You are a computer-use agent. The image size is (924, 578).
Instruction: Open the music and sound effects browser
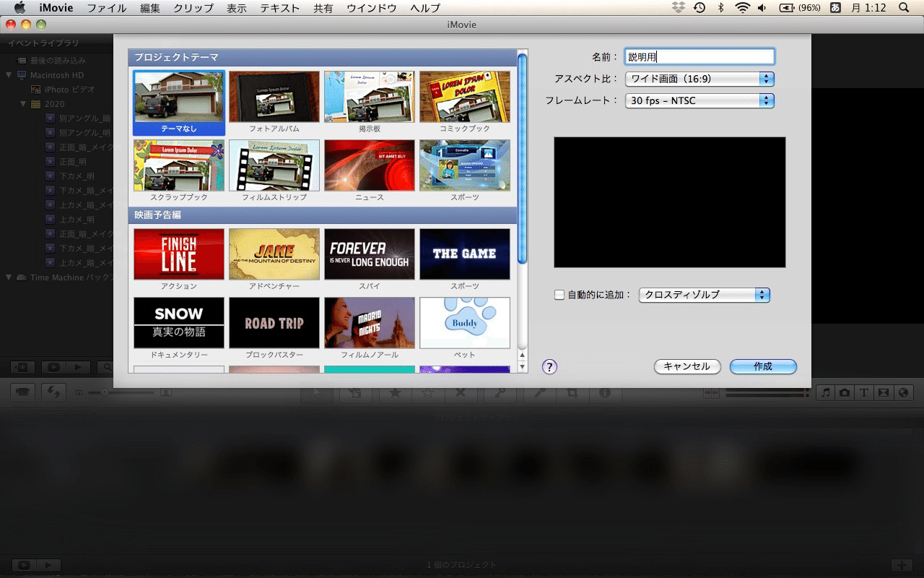point(826,392)
